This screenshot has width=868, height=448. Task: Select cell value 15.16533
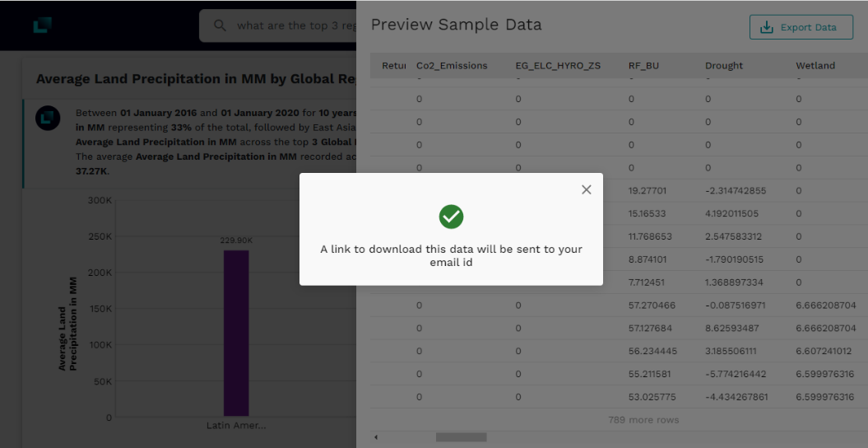pos(648,213)
